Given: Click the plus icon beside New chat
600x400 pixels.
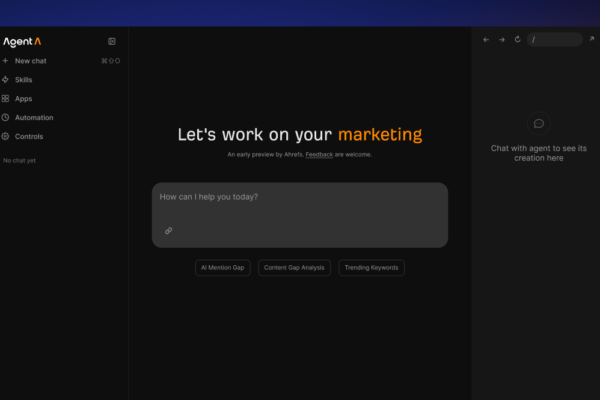Looking at the screenshot, I should click(5, 60).
